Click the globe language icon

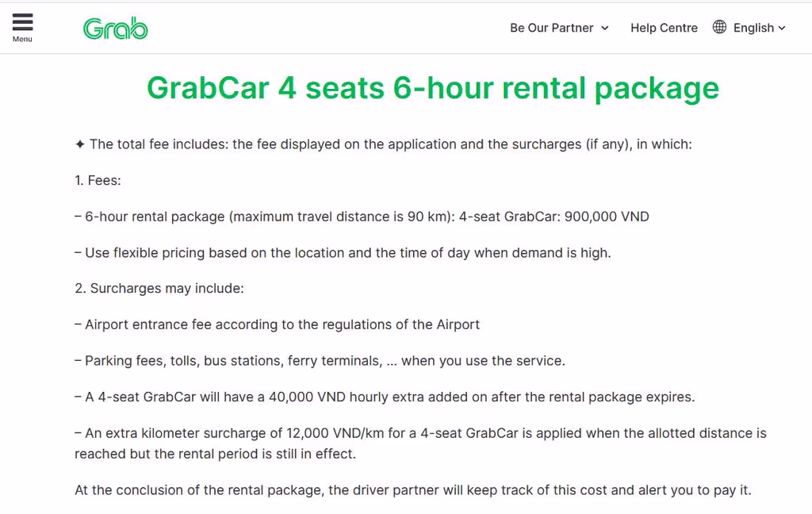click(x=719, y=27)
